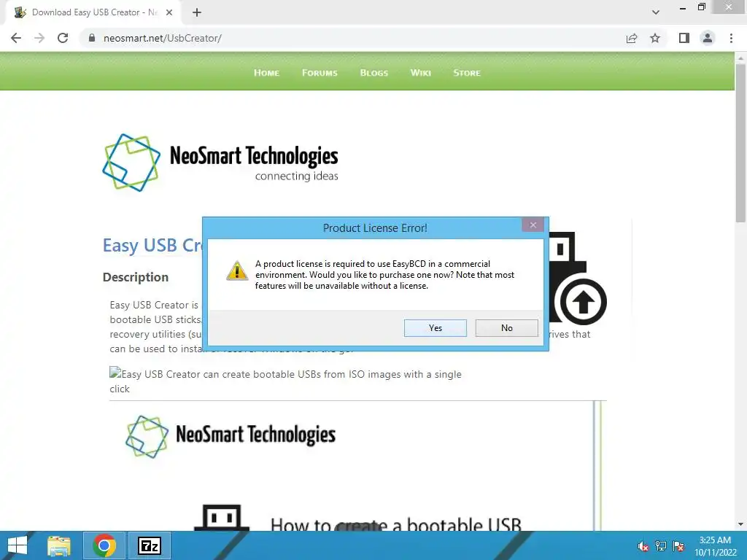Open the Windows Start menu

pyautogui.click(x=18, y=545)
